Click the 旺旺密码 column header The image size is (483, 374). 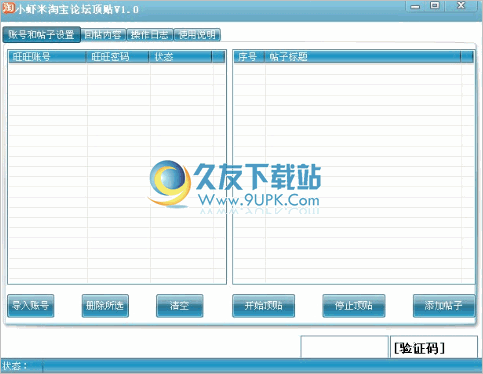coord(118,57)
